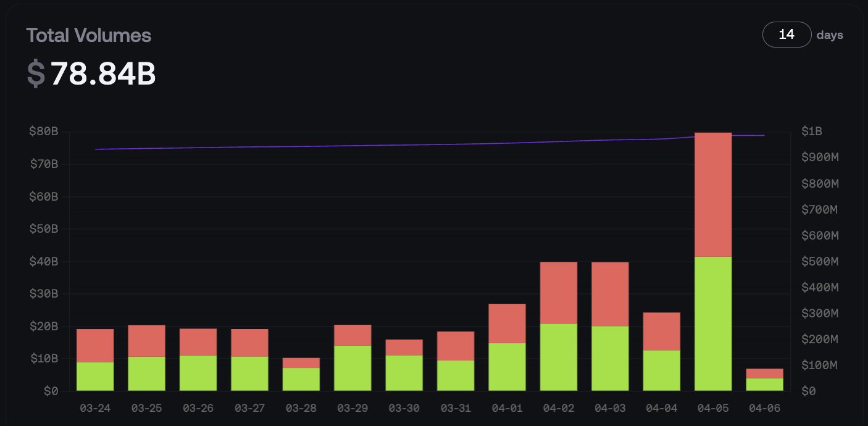Click the $78.84B total volume value
Viewport: 868px width, 426px height.
point(102,74)
